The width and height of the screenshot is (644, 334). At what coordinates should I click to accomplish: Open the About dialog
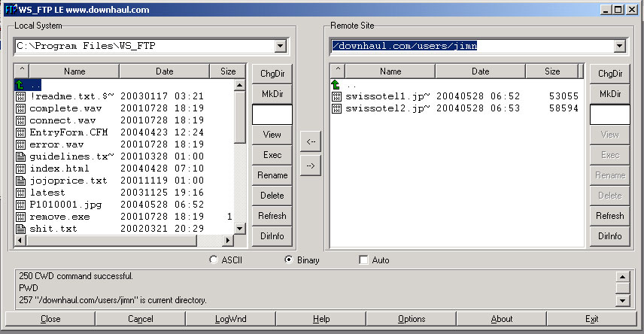point(502,319)
